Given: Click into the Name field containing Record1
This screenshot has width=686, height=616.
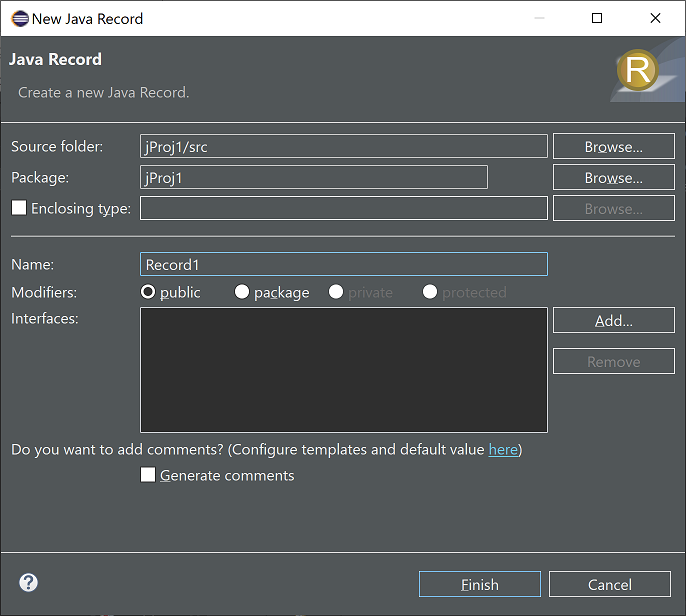Looking at the screenshot, I should (343, 264).
